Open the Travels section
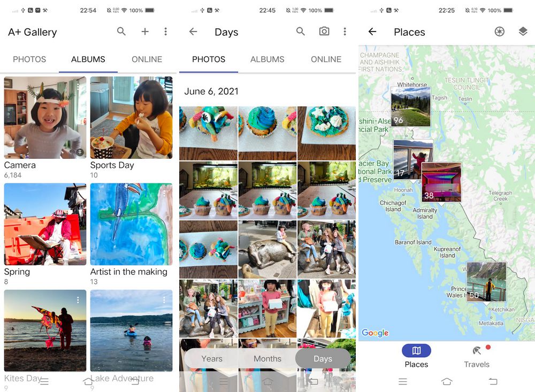The image size is (535, 392). tap(476, 356)
